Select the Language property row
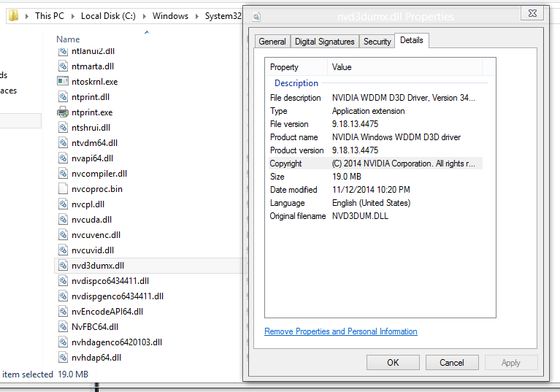 375,203
